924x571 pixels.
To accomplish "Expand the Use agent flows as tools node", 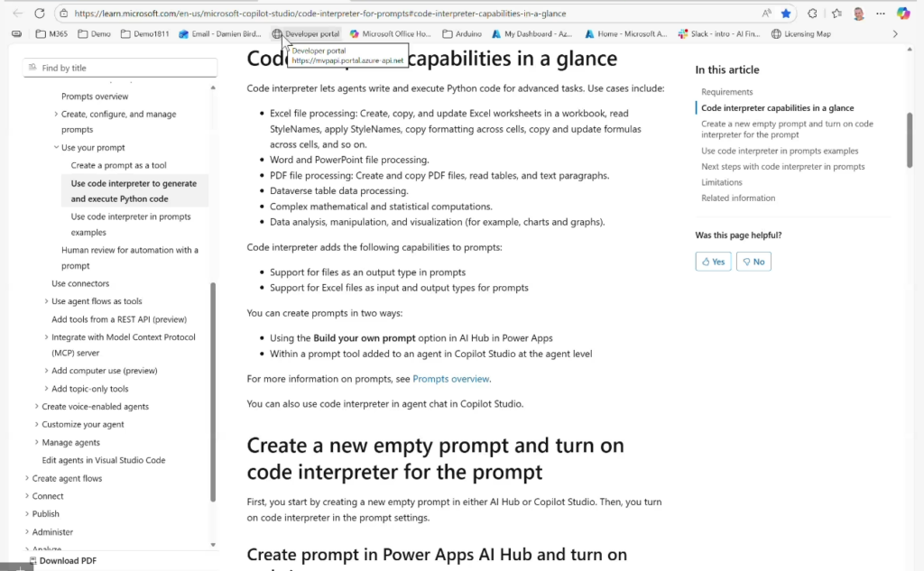I will tap(46, 301).
